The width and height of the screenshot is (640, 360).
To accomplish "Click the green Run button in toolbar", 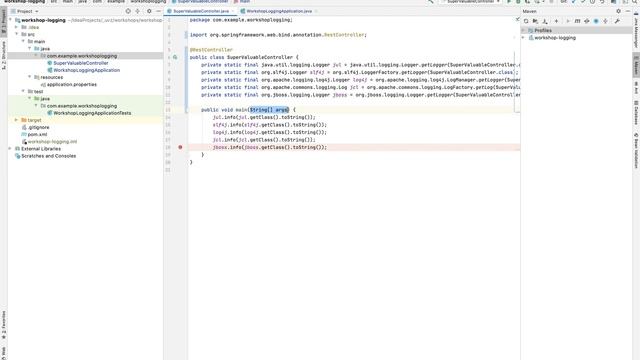I will [509, 2].
